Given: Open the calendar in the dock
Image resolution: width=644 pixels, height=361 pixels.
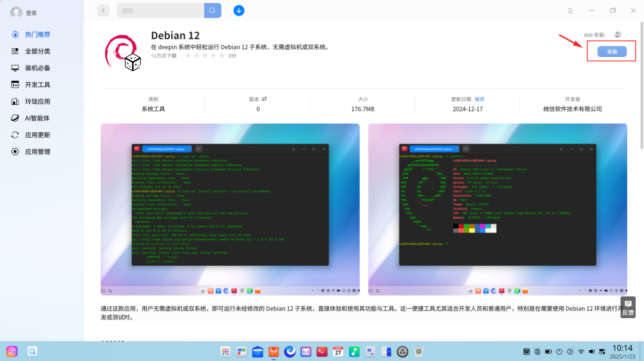Looking at the screenshot, I should (x=338, y=351).
